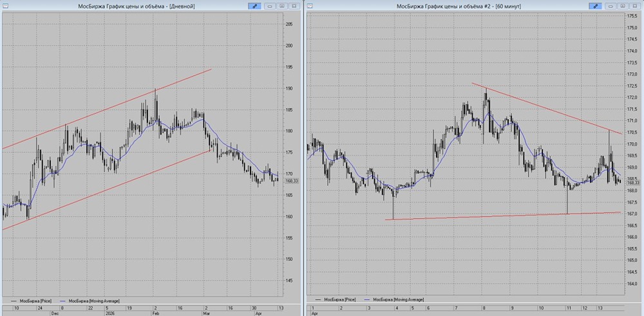Click the 205 price axis label in daily chart
The width and height of the screenshot is (644, 316).
289,24
